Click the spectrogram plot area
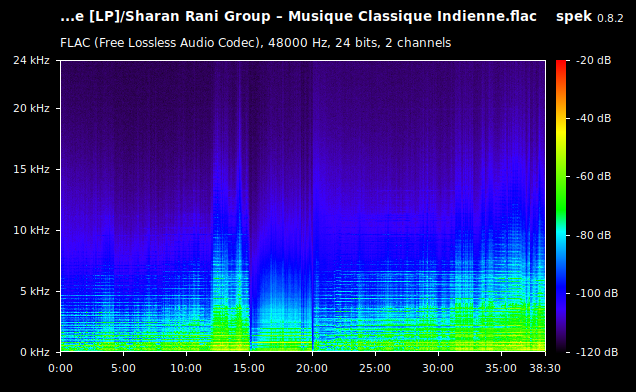636x392 pixels. point(303,206)
